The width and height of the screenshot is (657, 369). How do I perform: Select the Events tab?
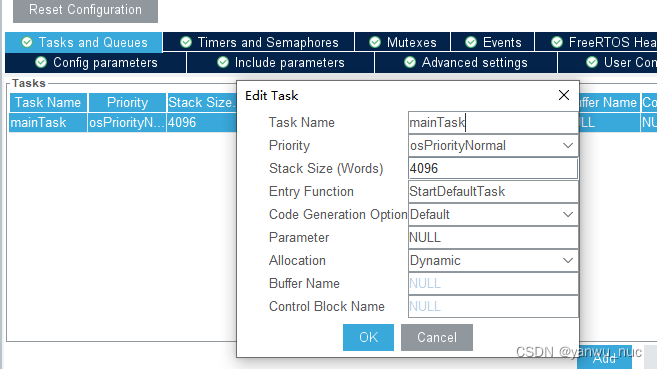click(493, 42)
